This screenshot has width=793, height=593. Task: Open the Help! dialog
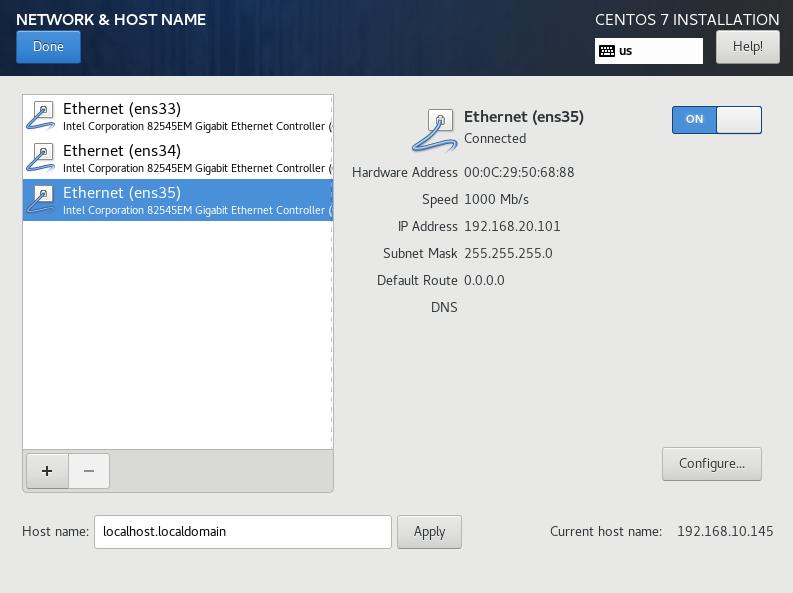[747, 46]
